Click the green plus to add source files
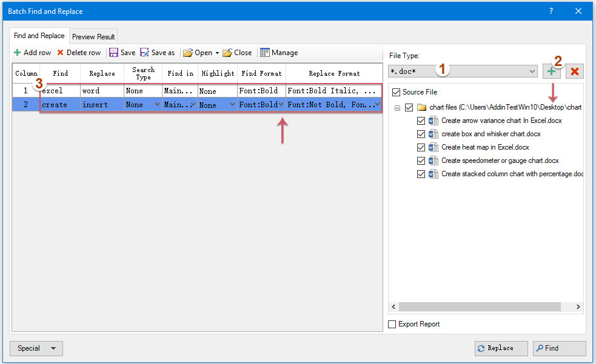 [x=552, y=71]
